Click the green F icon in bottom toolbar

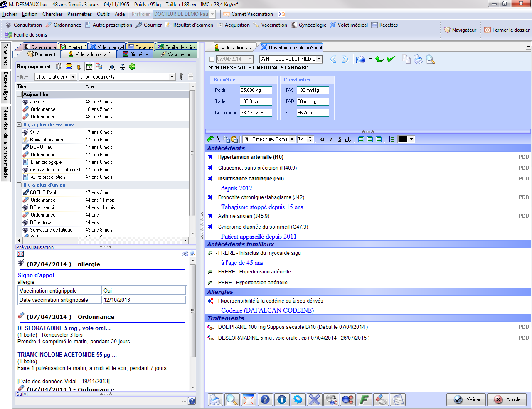pyautogui.click(x=364, y=399)
